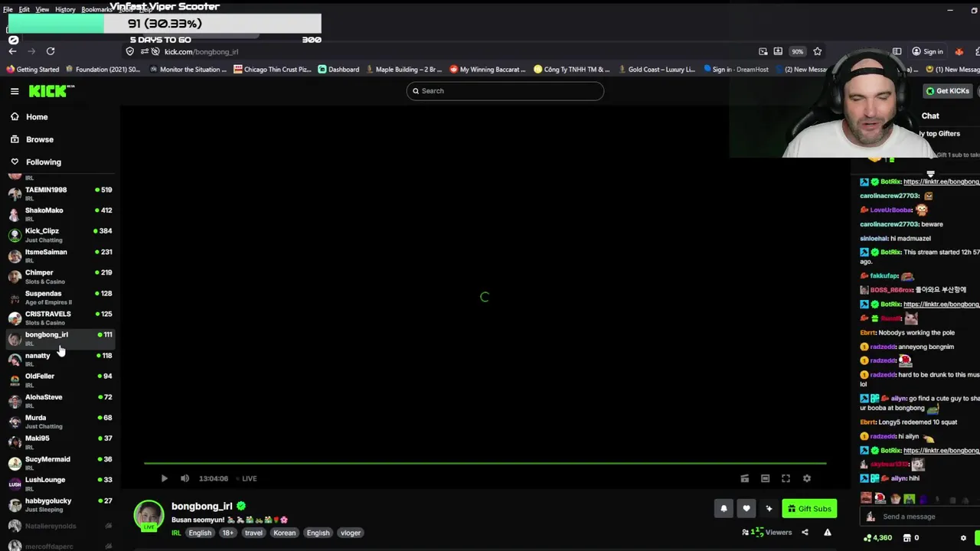Viewport: 980px width, 551px height.
Task: Select the 18+ tag
Action: click(228, 533)
